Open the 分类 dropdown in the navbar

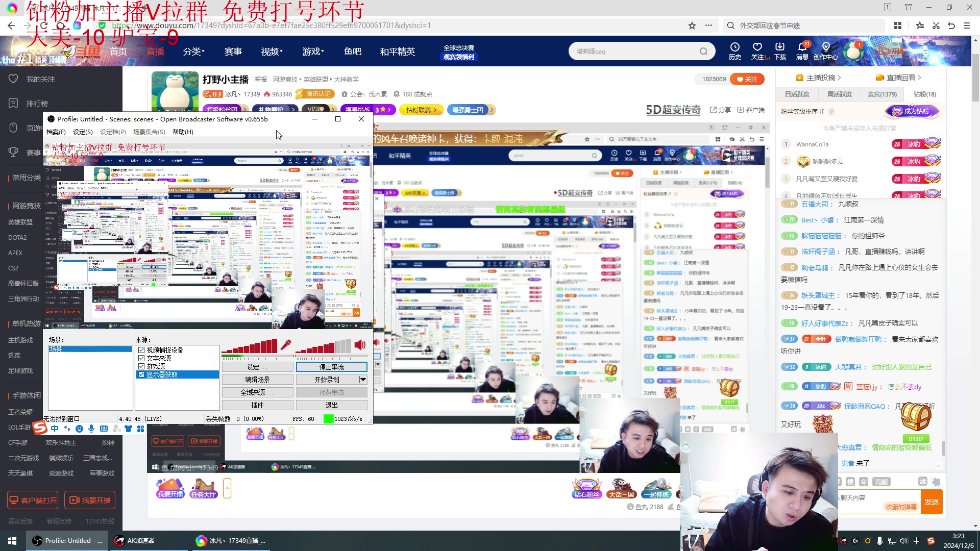coord(193,51)
